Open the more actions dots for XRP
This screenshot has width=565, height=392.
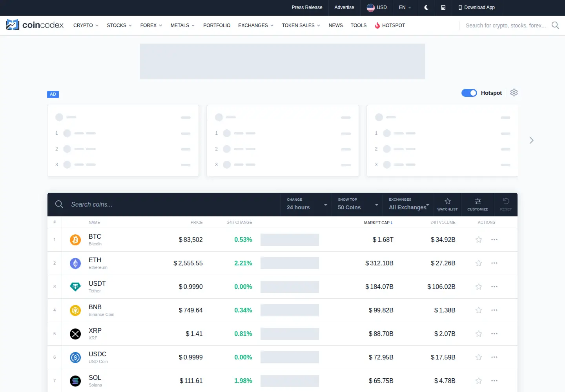[x=494, y=334]
